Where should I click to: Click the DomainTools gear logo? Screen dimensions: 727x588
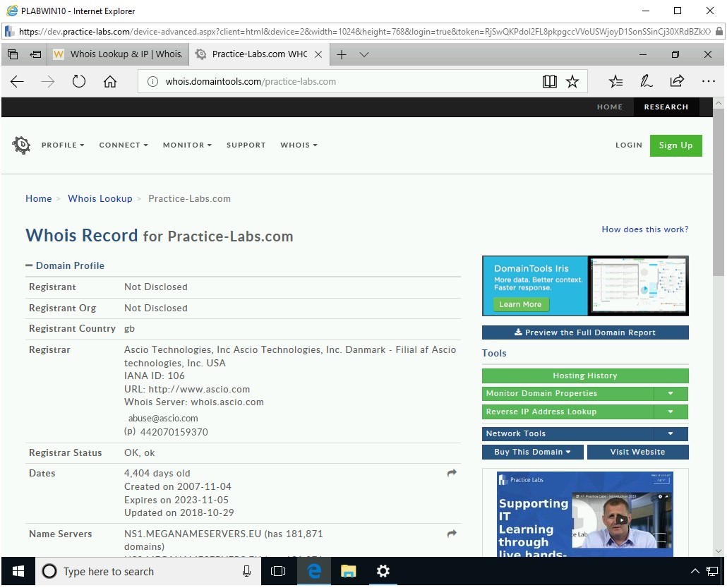pyautogui.click(x=21, y=145)
